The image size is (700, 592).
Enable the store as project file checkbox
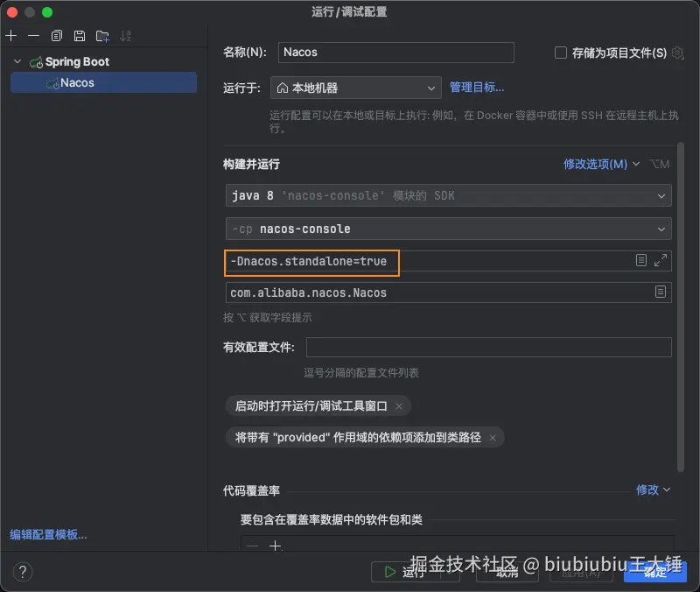pos(561,53)
